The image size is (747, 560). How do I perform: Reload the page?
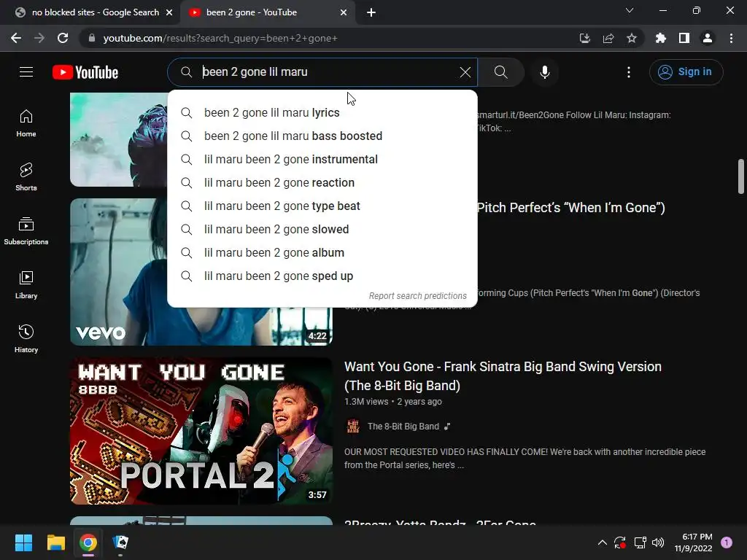63,38
